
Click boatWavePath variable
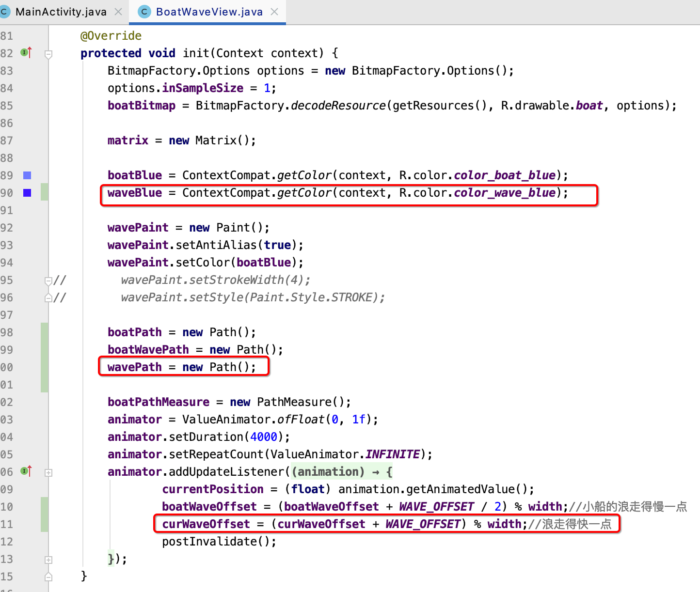148,350
